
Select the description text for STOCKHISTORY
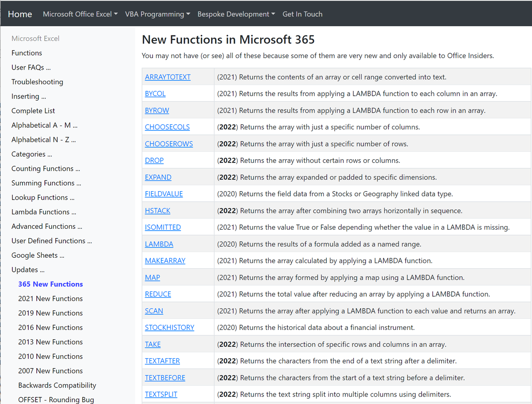[x=316, y=327]
